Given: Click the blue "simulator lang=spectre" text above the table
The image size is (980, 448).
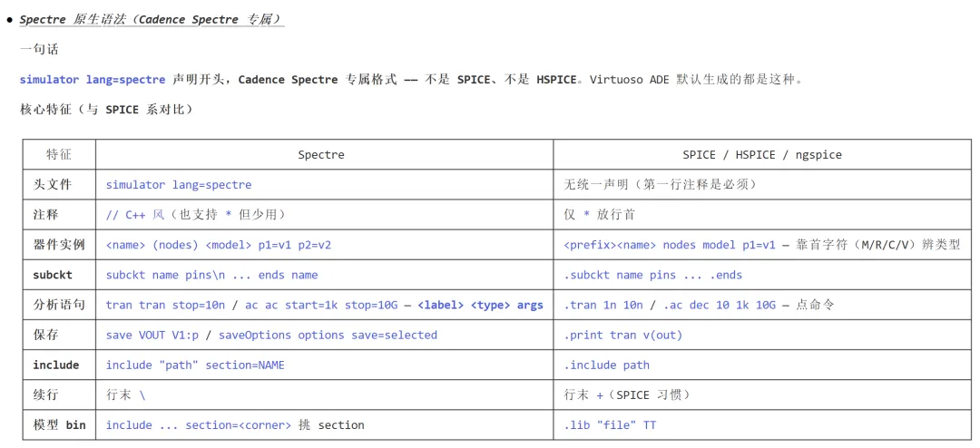Looking at the screenshot, I should coord(93,80).
